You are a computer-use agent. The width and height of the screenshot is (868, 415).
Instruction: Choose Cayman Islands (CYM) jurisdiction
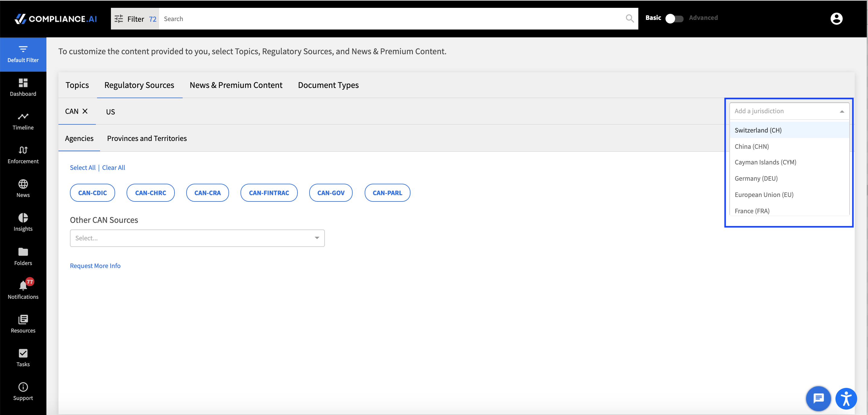[x=789, y=162]
